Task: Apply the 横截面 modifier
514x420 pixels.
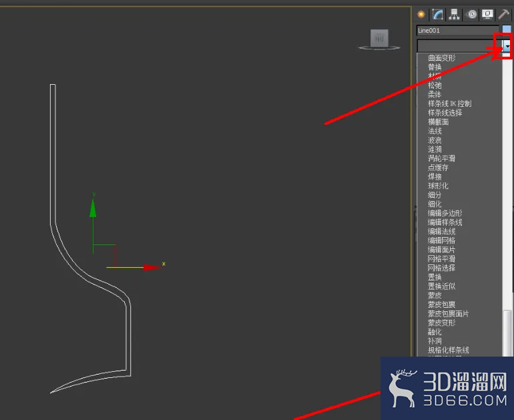Action: click(439, 122)
